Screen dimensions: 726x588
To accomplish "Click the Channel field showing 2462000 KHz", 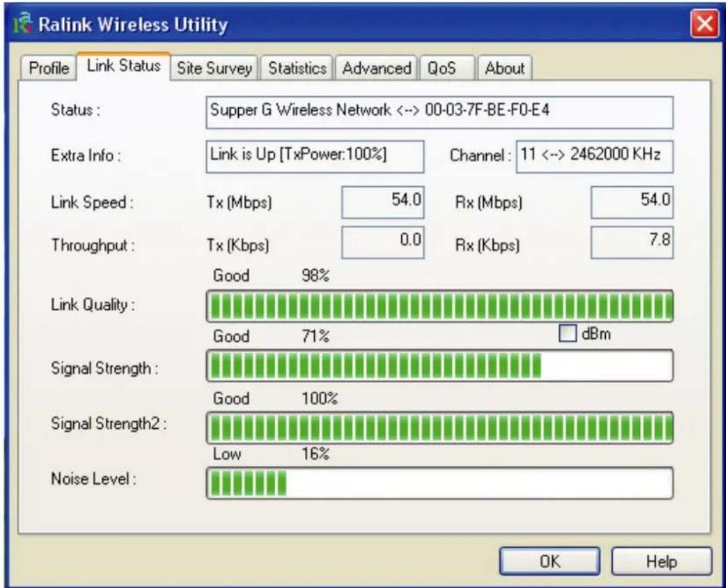I will [x=594, y=157].
